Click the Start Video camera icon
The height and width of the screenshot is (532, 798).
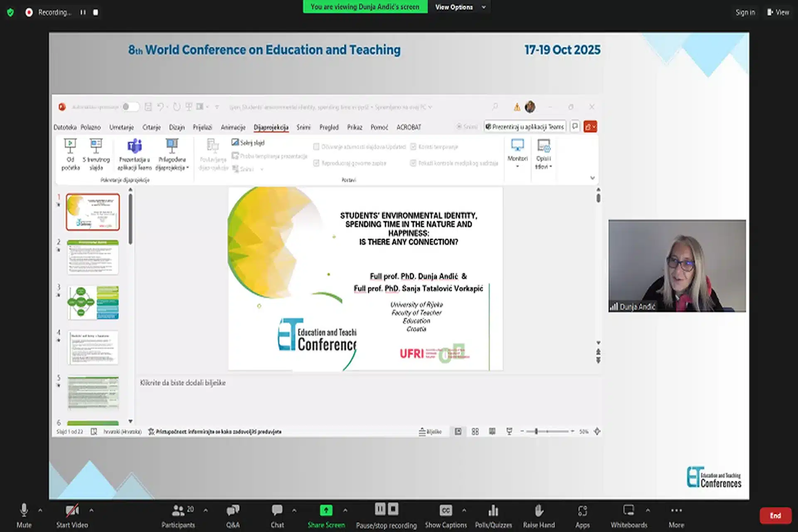[x=72, y=510]
